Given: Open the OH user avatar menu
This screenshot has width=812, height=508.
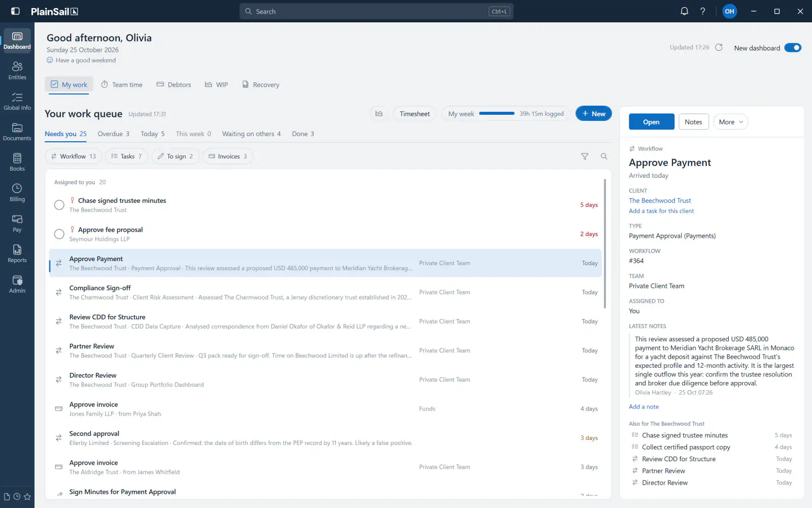Looking at the screenshot, I should click(729, 11).
